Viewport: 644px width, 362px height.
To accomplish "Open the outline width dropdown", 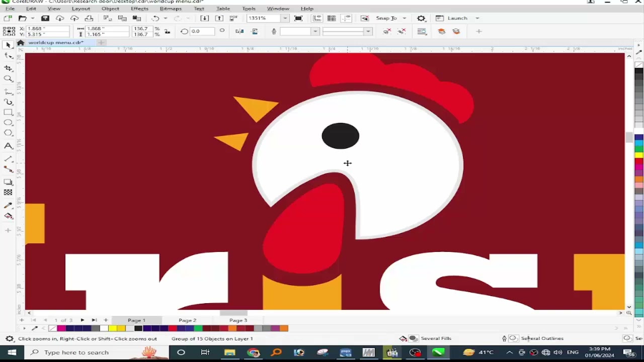I will [315, 31].
